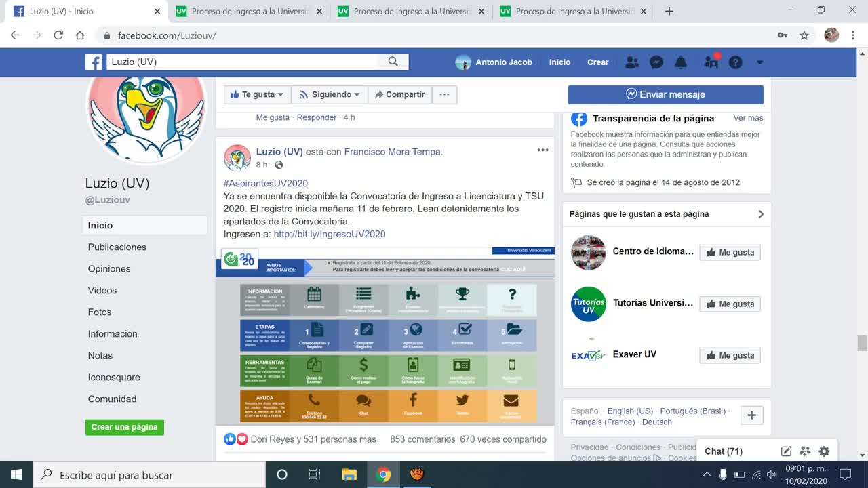Click the Facebook logo icon

pyautogui.click(x=94, y=62)
